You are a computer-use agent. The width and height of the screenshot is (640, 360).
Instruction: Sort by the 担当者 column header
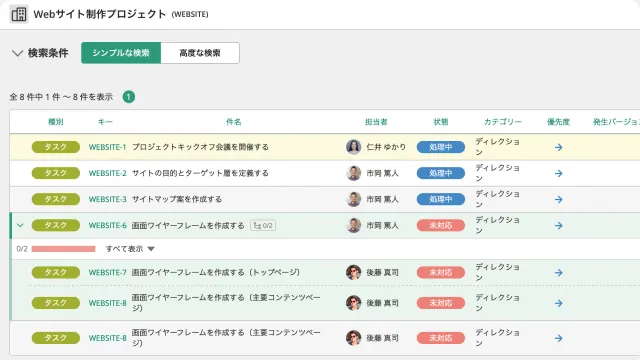pyautogui.click(x=376, y=122)
